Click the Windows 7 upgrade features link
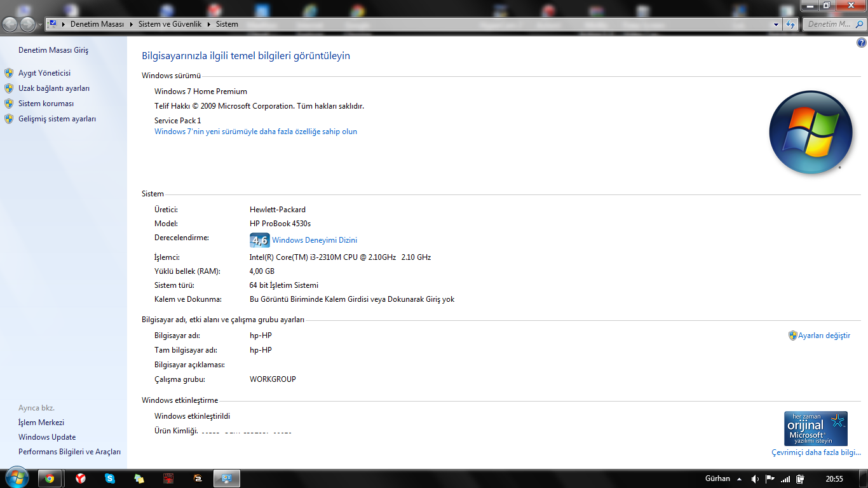The width and height of the screenshot is (868, 488). click(255, 132)
